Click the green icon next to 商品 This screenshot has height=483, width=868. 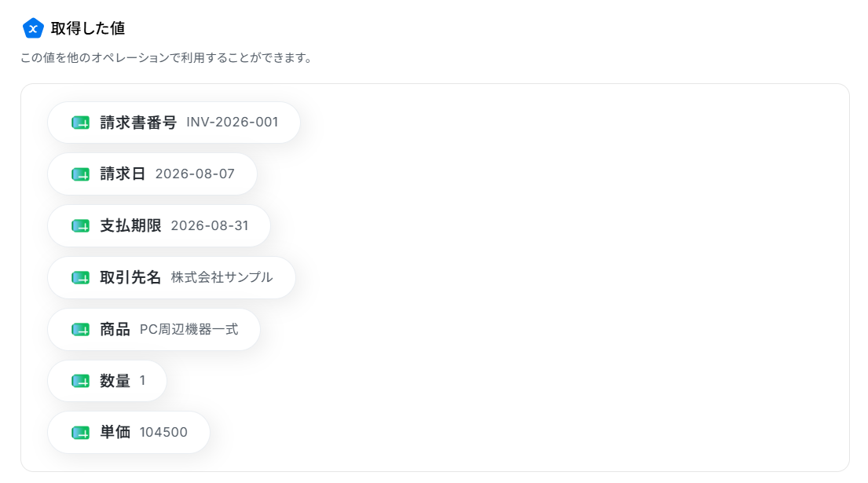click(x=81, y=330)
